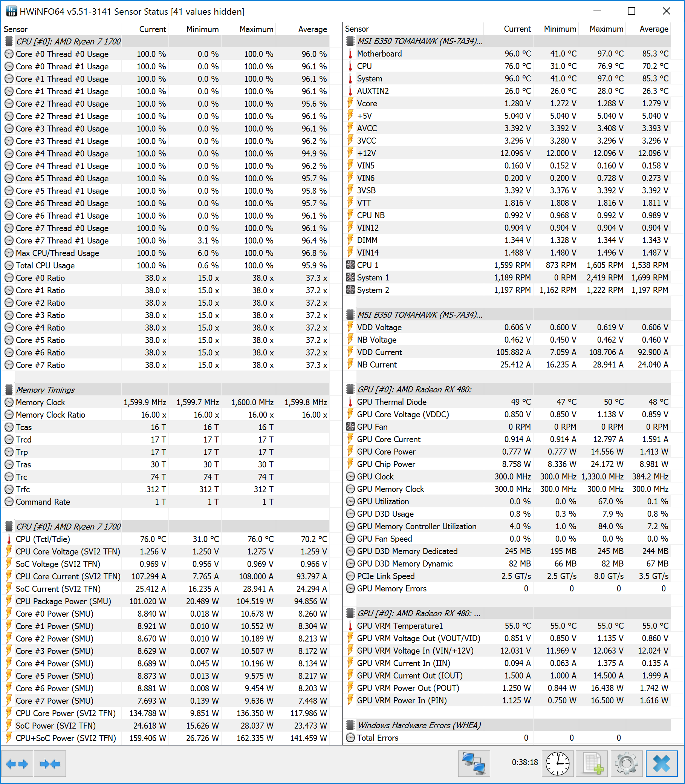This screenshot has width=685, height=784.
Task: Click the gauge icon beside Core #7 Ratio
Action: (9, 365)
